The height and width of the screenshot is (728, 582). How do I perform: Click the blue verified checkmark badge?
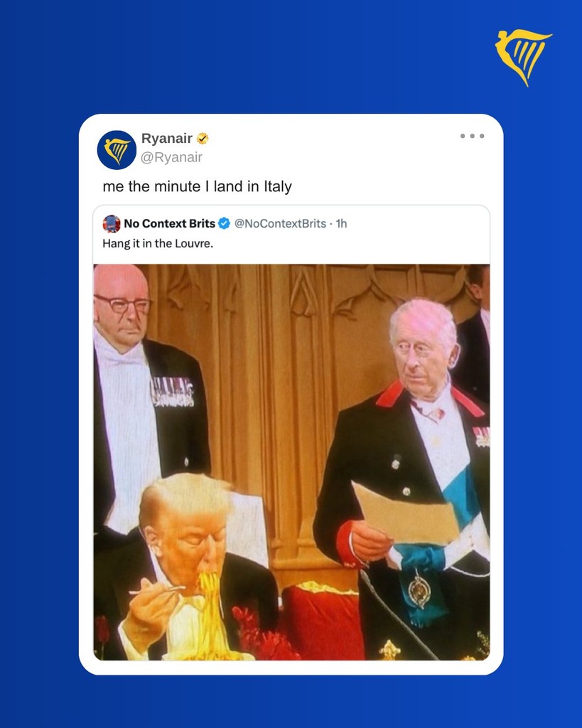click(224, 223)
